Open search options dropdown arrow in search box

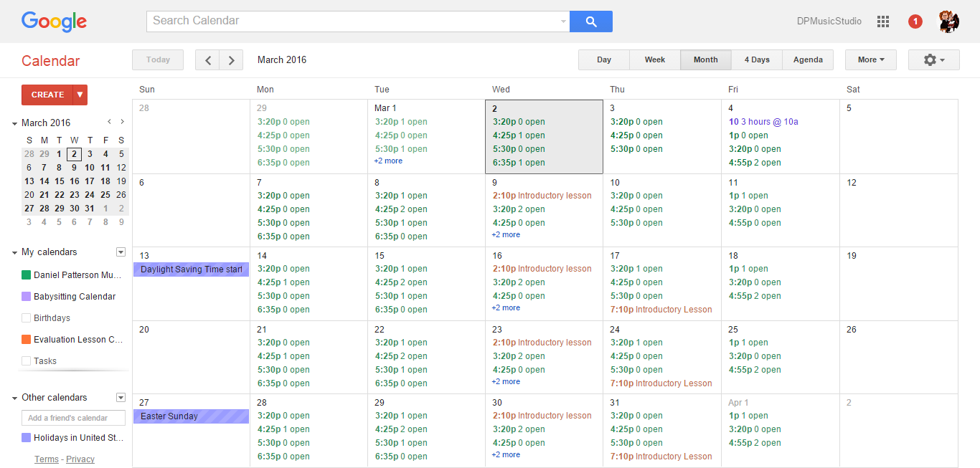[x=563, y=22]
